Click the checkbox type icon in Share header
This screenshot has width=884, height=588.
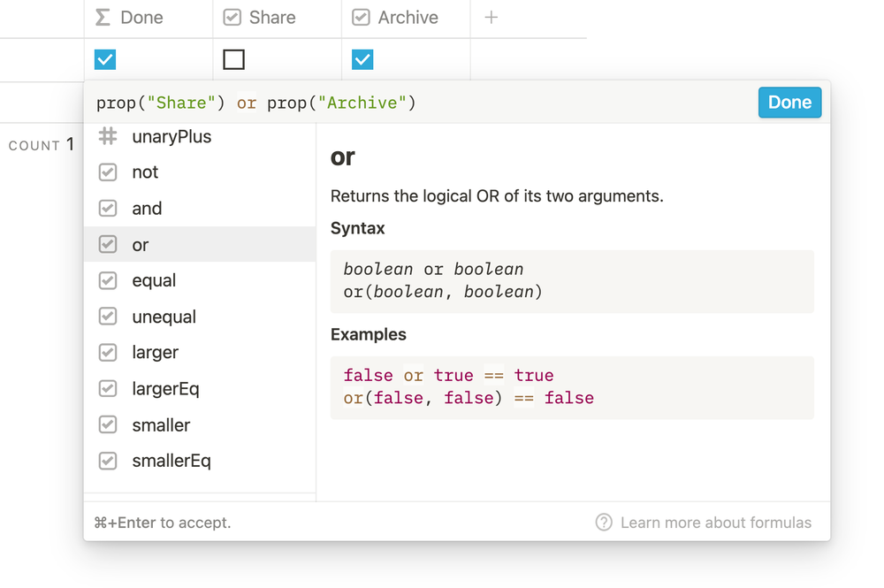232,18
